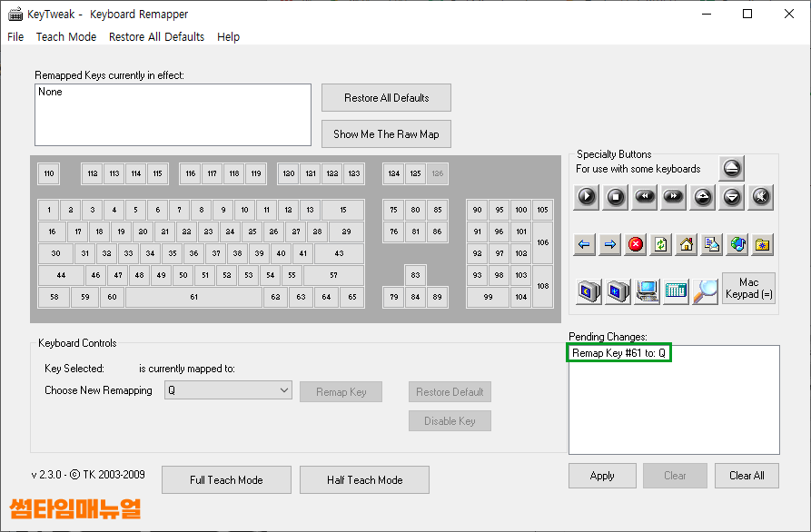Click the Next Track specialty button
Viewport: 811px width, 532px height.
click(674, 197)
